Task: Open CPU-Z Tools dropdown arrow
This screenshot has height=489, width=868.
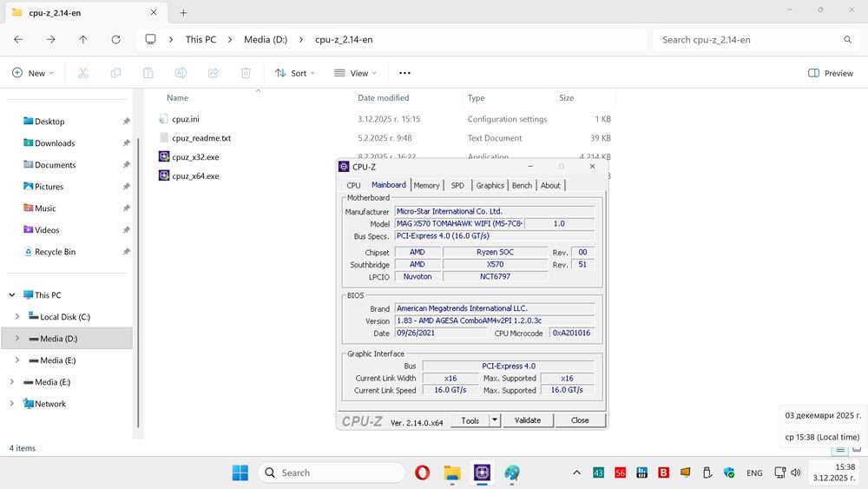Action: tap(495, 420)
